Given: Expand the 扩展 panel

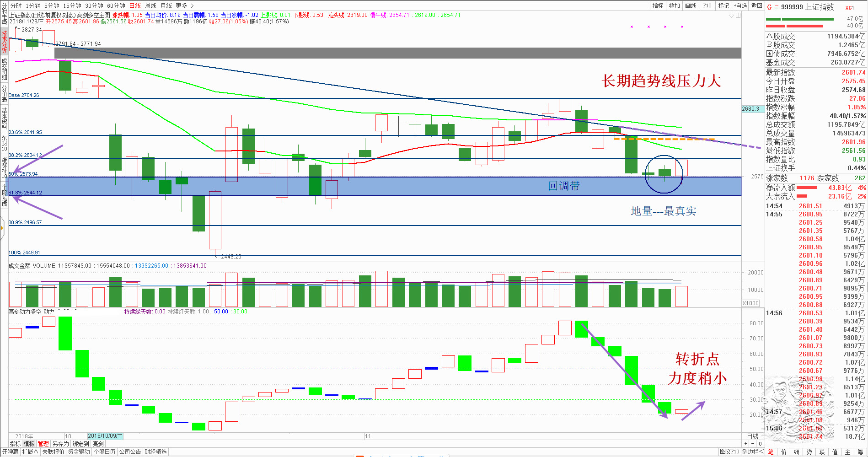Looking at the screenshot, I should coord(30,452).
